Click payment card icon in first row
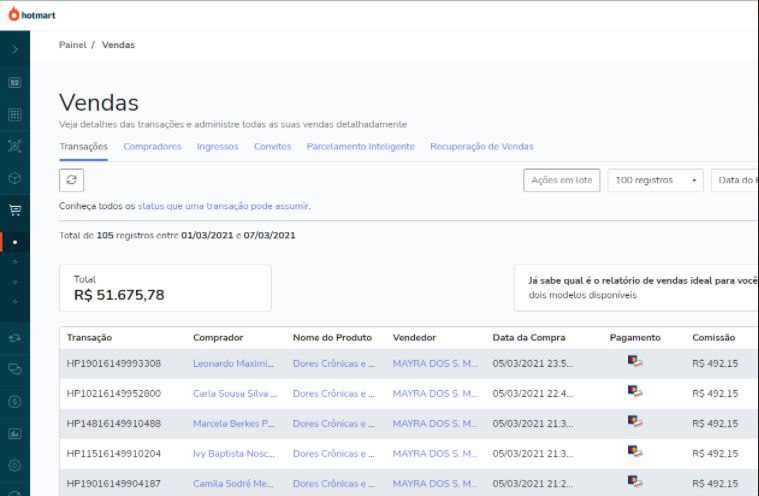This screenshot has width=759, height=496. point(635,362)
